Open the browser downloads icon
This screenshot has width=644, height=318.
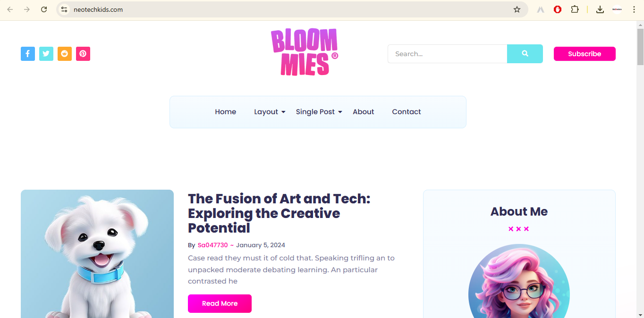coord(600,9)
